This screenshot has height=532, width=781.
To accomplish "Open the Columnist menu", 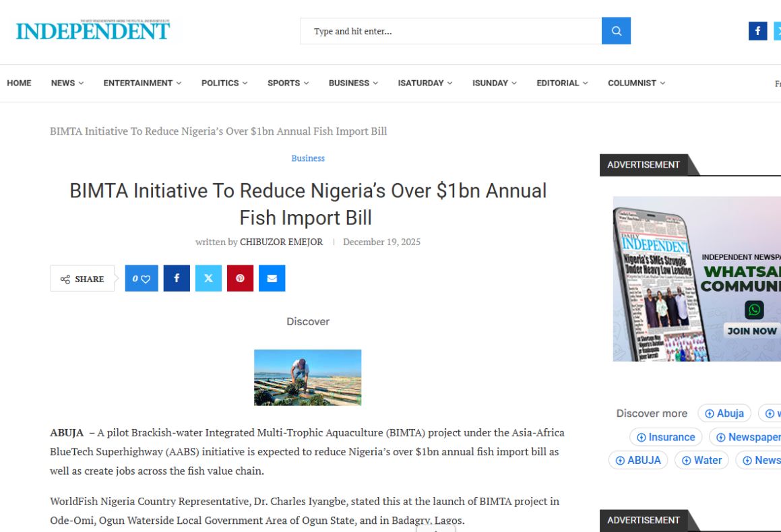I will (x=635, y=84).
